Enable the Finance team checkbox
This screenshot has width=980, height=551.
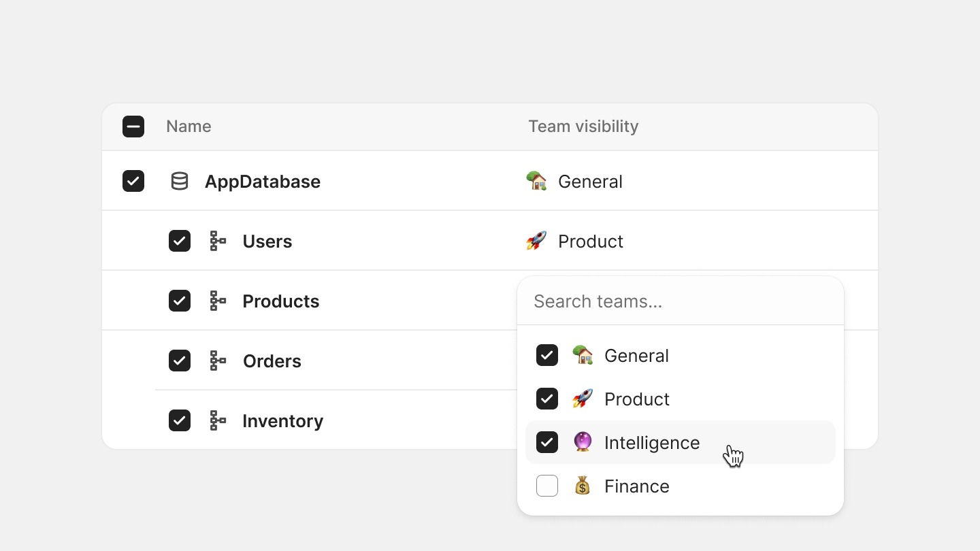tap(547, 486)
